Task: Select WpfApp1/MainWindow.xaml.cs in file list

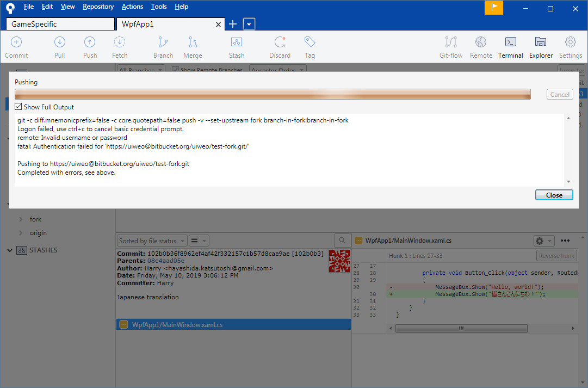Action: click(x=234, y=324)
